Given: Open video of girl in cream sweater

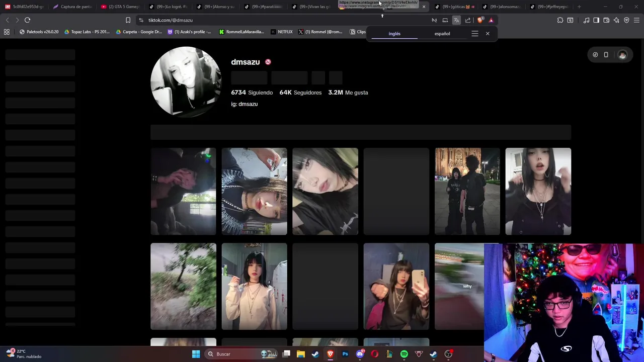Looking at the screenshot, I should pyautogui.click(x=254, y=287).
